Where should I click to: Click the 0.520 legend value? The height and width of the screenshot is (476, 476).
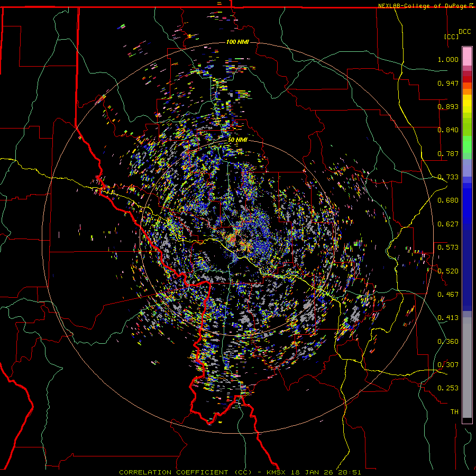pyautogui.click(x=448, y=271)
